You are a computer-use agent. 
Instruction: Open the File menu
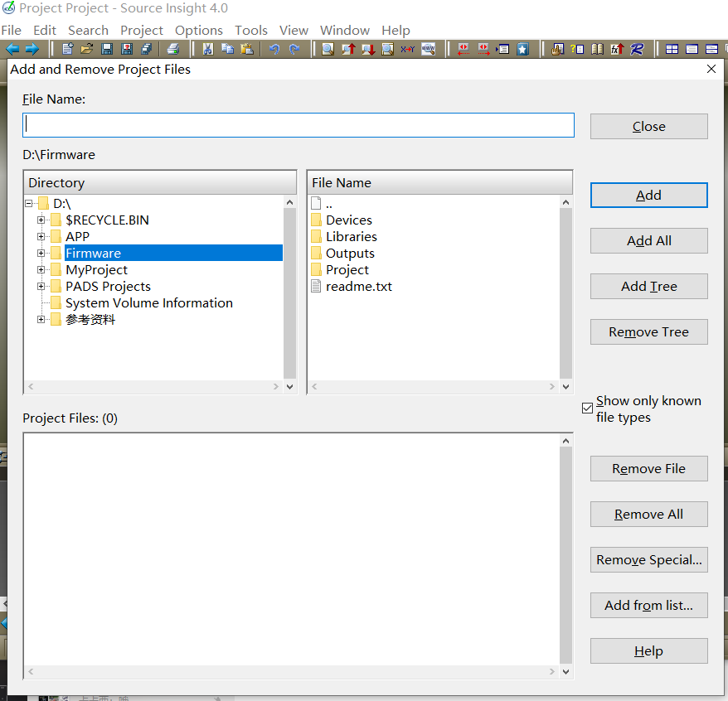click(11, 30)
